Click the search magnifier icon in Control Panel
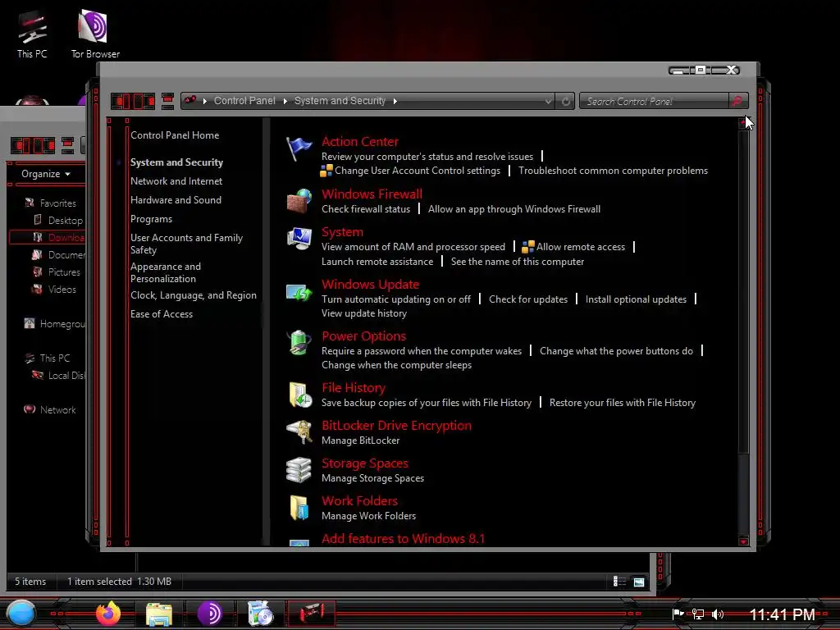 (x=737, y=101)
